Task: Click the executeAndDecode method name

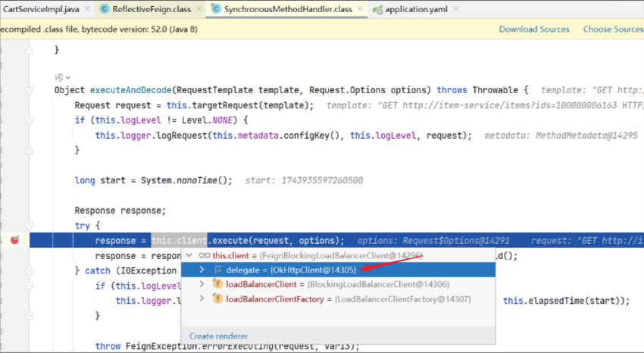Action: 130,90
